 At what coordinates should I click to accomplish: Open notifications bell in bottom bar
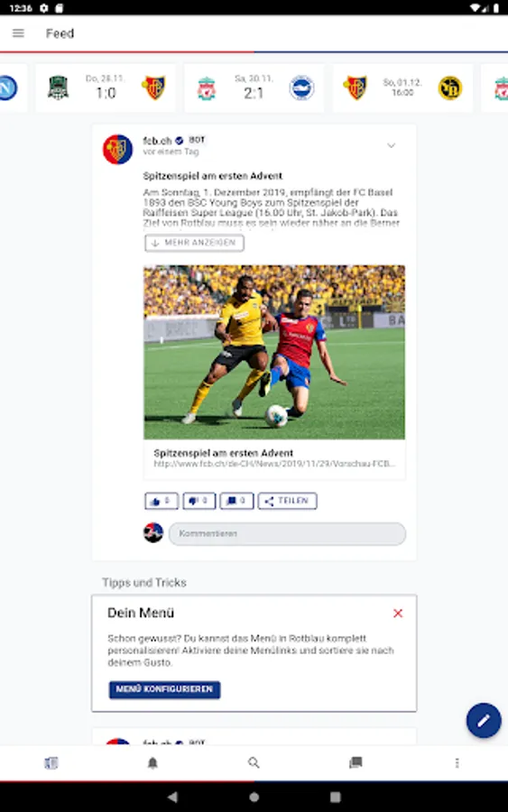click(152, 762)
